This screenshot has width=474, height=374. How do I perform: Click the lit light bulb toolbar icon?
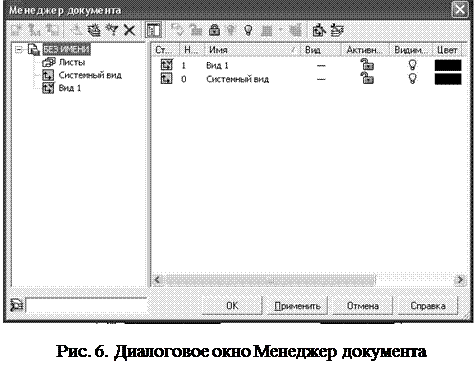[x=248, y=30]
